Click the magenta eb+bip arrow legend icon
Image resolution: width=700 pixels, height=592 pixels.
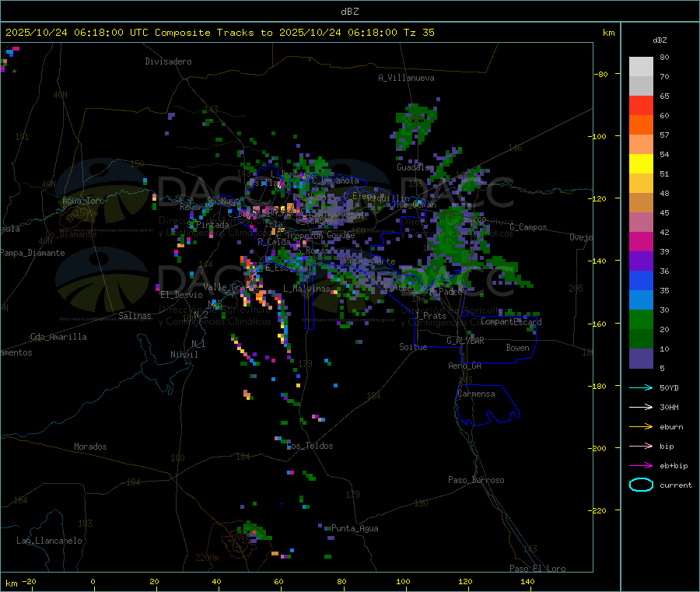pyautogui.click(x=641, y=466)
